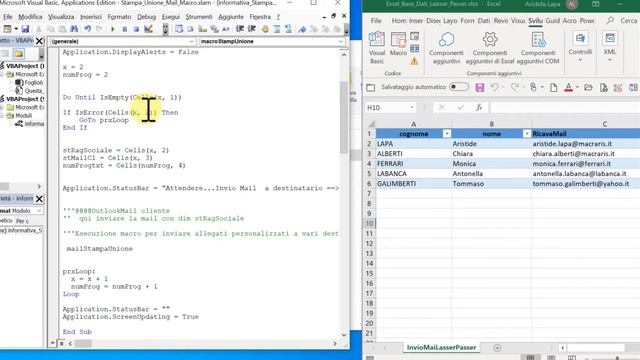640x360 pixels.
Task: Open Componenti aggiuntivi di Excel gear
Action: click(490, 48)
